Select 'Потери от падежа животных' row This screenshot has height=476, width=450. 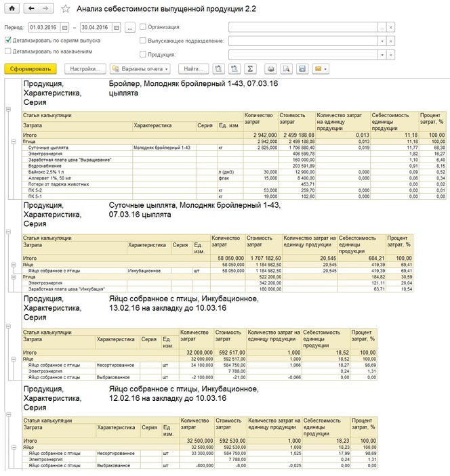(234, 184)
